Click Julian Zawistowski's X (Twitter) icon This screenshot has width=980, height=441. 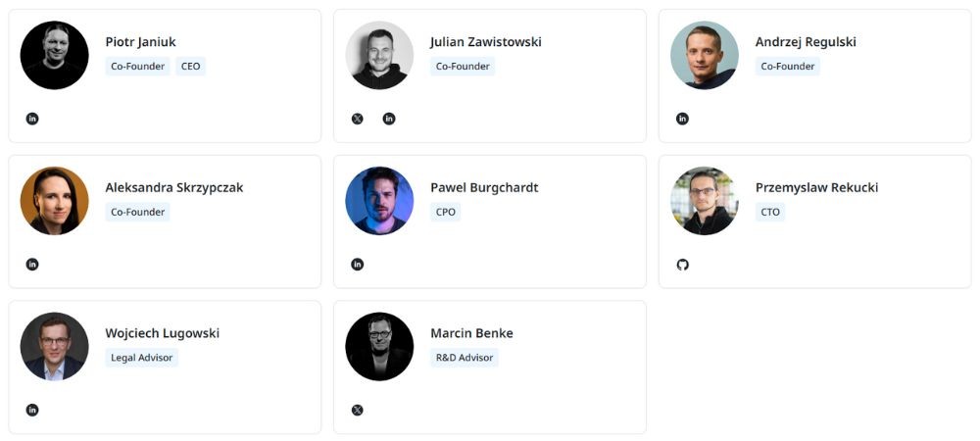coord(358,119)
